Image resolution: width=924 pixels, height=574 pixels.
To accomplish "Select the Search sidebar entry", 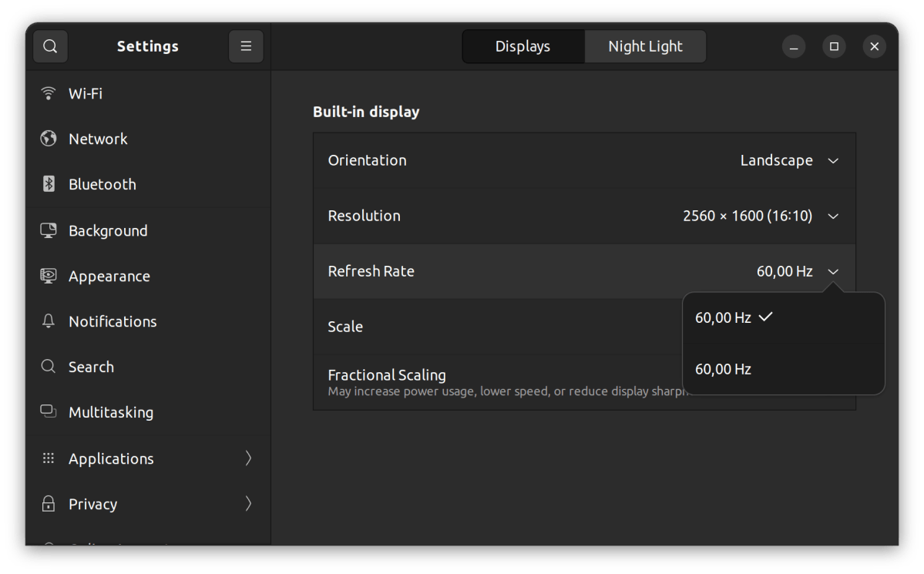I will [x=148, y=367].
